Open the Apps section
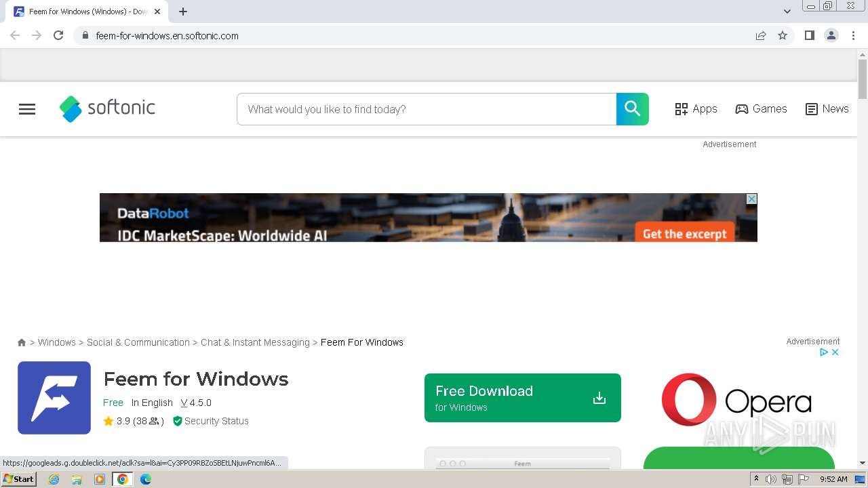The width and height of the screenshot is (868, 488). pos(696,109)
